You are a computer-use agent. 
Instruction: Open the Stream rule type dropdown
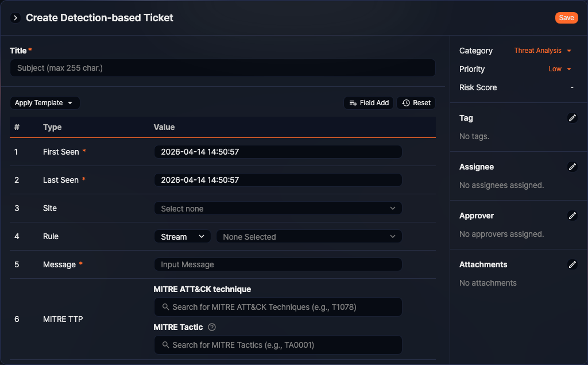coord(182,236)
